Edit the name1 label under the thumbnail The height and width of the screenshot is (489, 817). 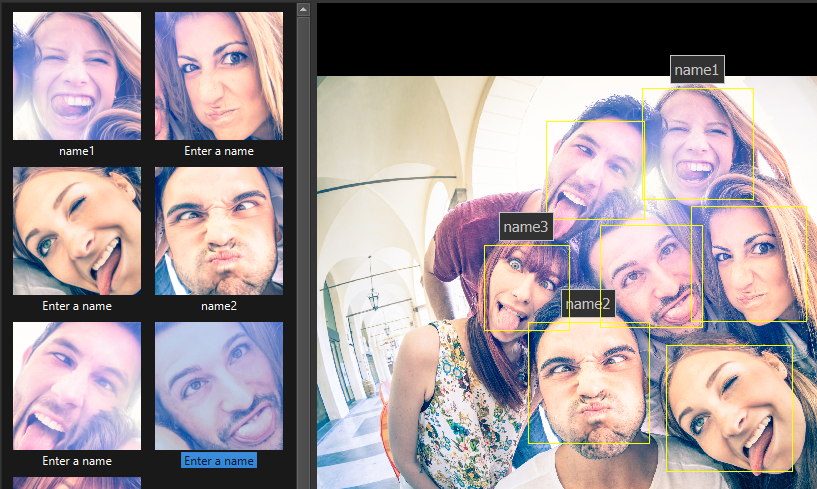click(x=77, y=151)
